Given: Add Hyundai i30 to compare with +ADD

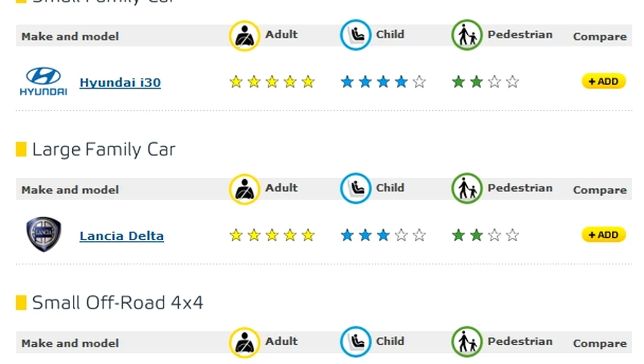Looking at the screenshot, I should pos(603,81).
